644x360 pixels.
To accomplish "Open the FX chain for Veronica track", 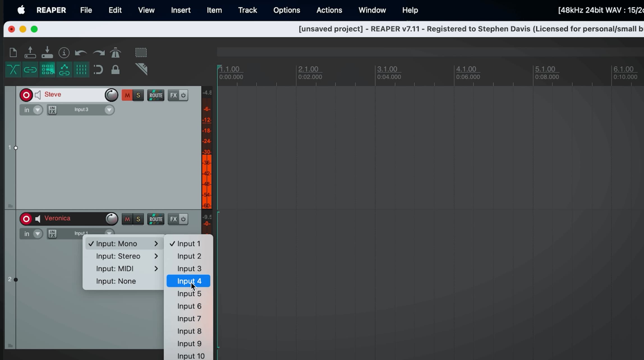I will (173, 219).
